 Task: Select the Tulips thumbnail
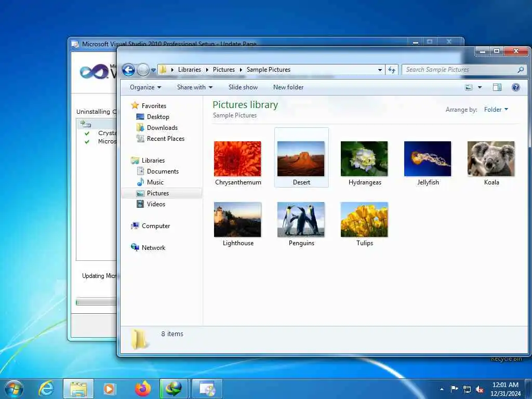(x=364, y=220)
